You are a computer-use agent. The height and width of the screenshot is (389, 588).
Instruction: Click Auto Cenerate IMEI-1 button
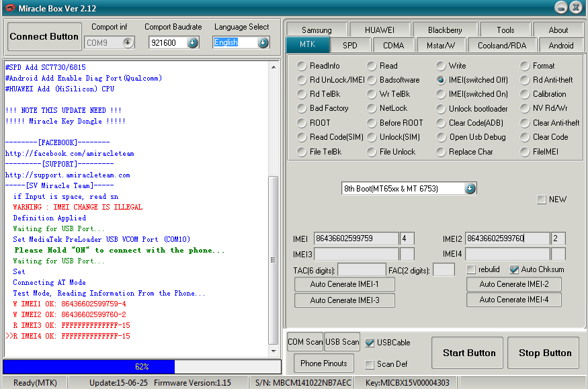[344, 284]
